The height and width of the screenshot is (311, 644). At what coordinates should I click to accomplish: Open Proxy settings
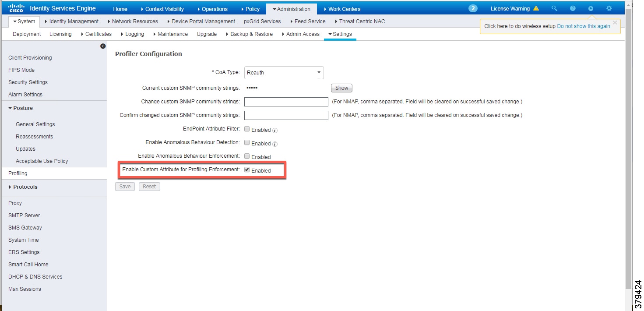[15, 203]
